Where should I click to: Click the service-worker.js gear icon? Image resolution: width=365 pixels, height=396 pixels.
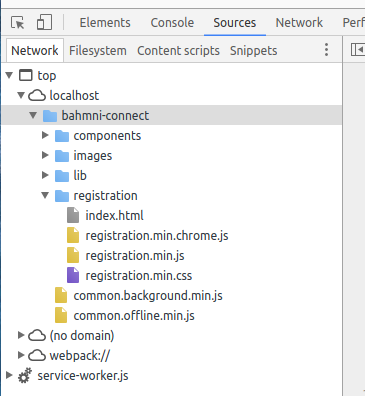(x=25, y=376)
